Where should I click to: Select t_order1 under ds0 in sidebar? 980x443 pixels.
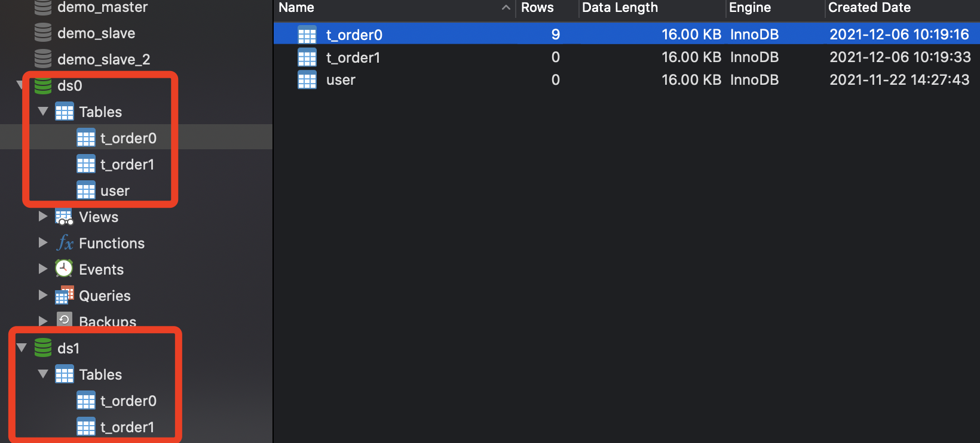click(127, 164)
